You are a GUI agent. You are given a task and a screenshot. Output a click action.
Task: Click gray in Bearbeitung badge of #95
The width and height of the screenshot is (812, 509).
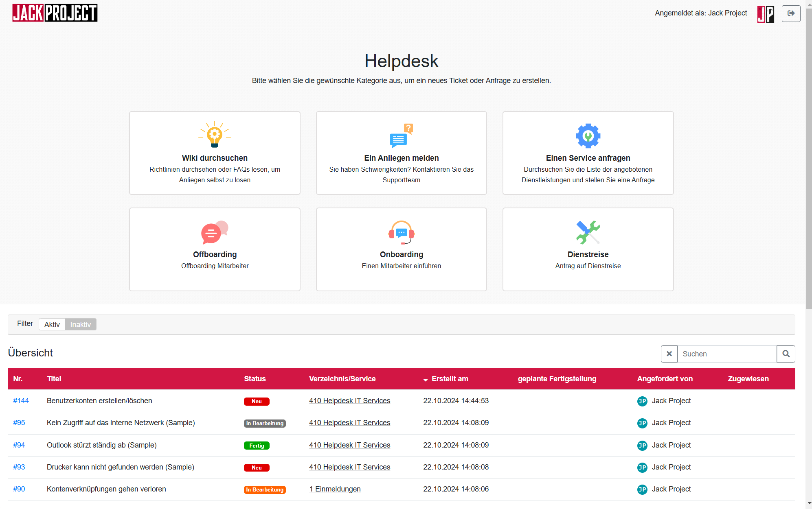click(265, 424)
